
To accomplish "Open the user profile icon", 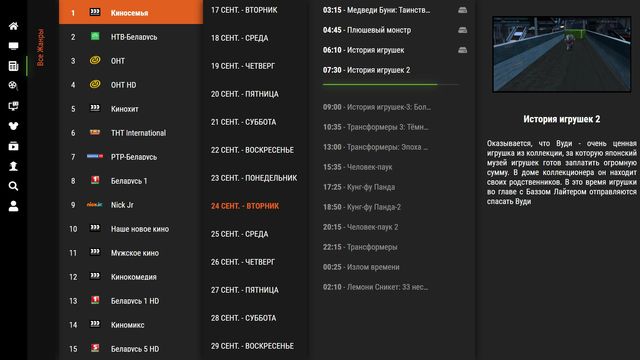I will click(x=13, y=206).
